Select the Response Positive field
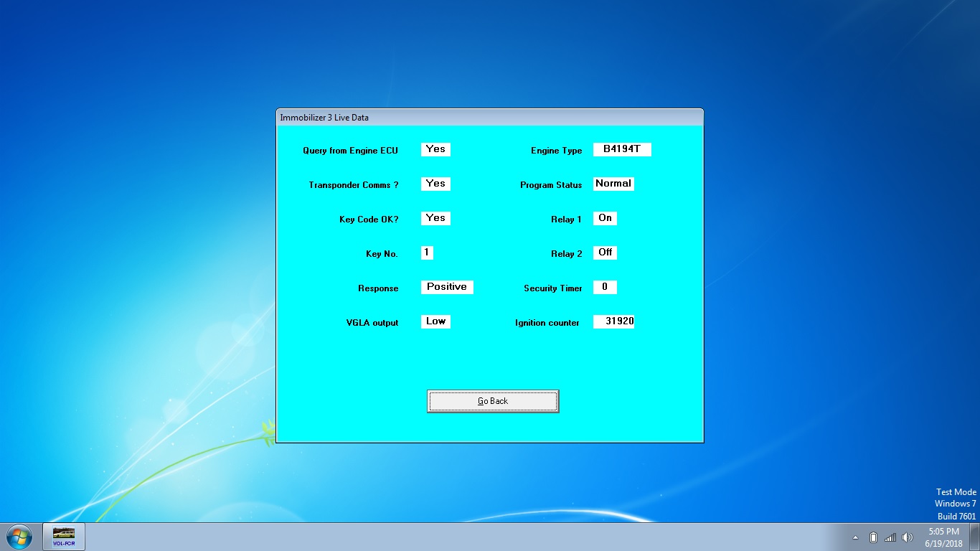980x551 pixels. 447,287
